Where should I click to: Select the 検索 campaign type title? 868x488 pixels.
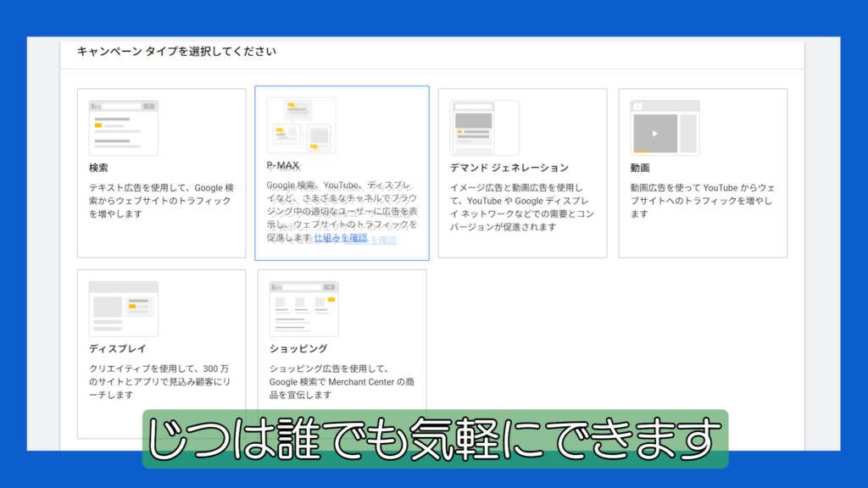pyautogui.click(x=98, y=168)
